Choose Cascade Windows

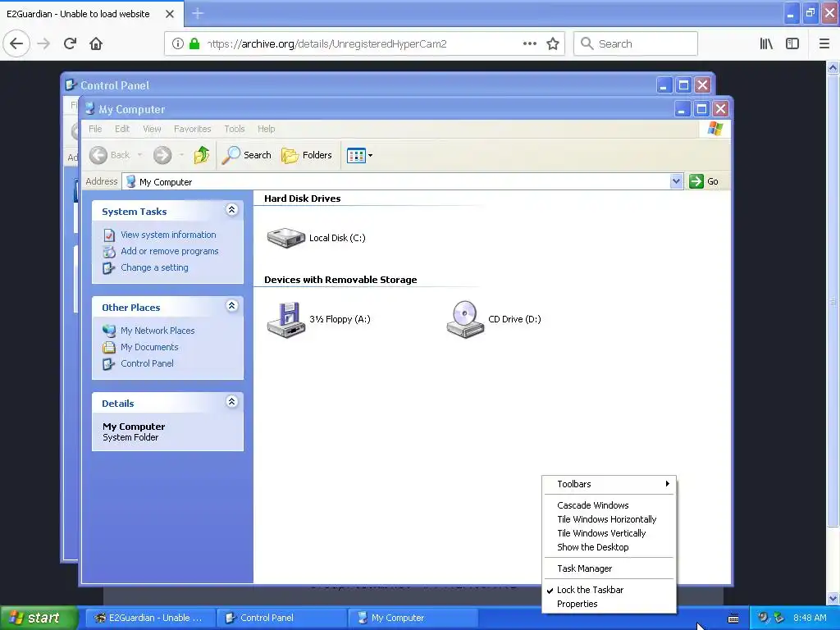pos(609,505)
